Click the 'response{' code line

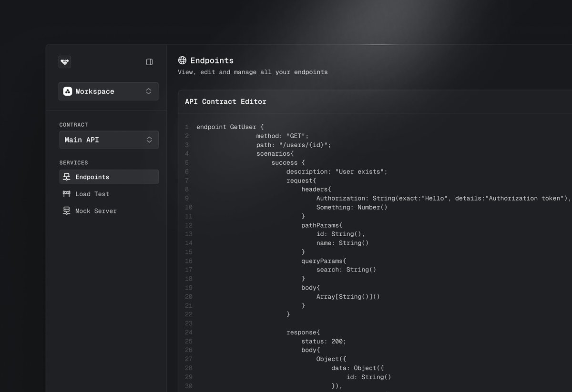303,332
